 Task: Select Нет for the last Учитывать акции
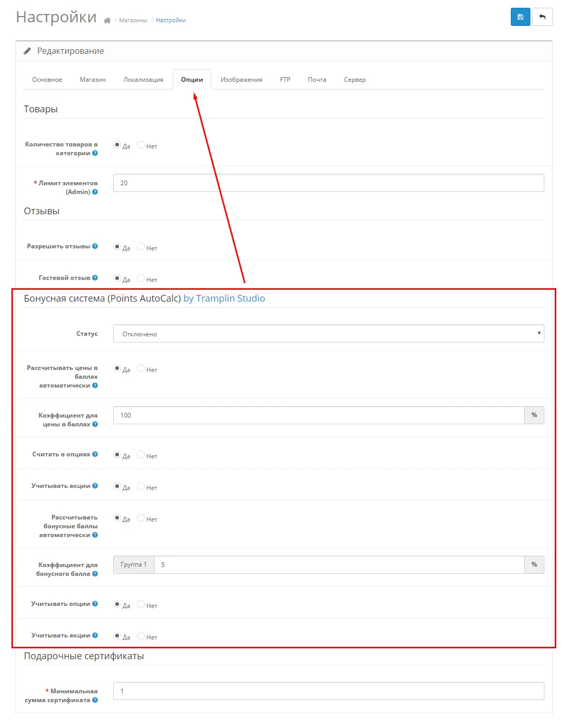point(141,636)
